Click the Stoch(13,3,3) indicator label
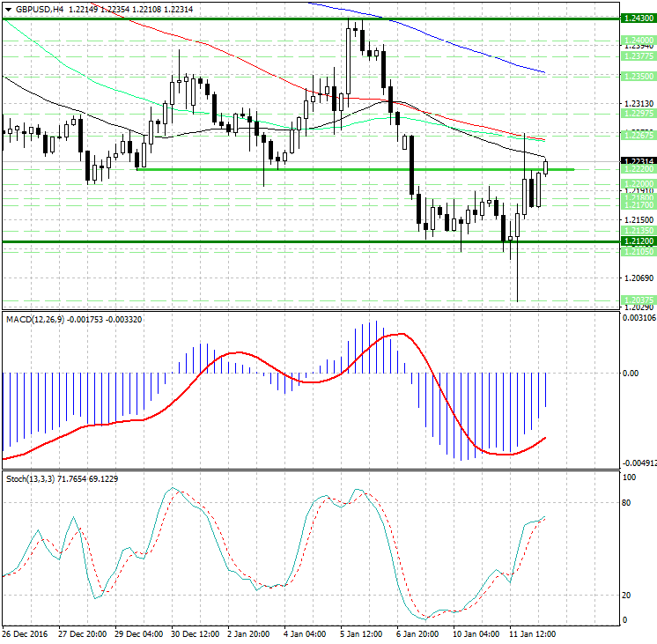This screenshot has width=657, height=644. coord(30,478)
